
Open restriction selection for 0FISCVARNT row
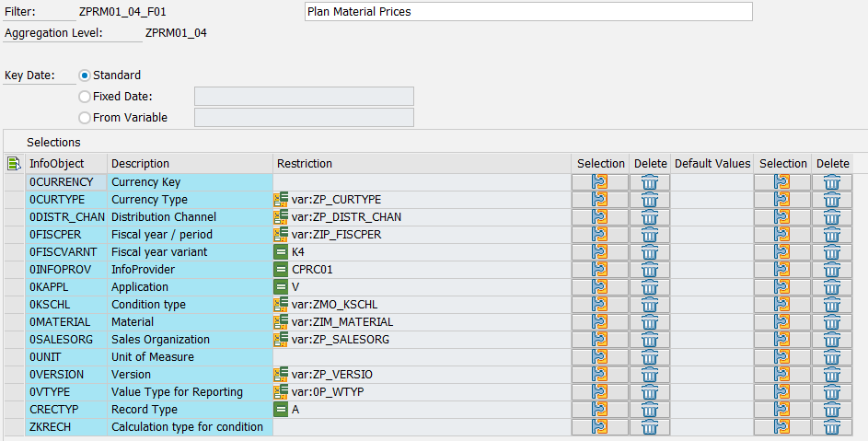(x=599, y=251)
